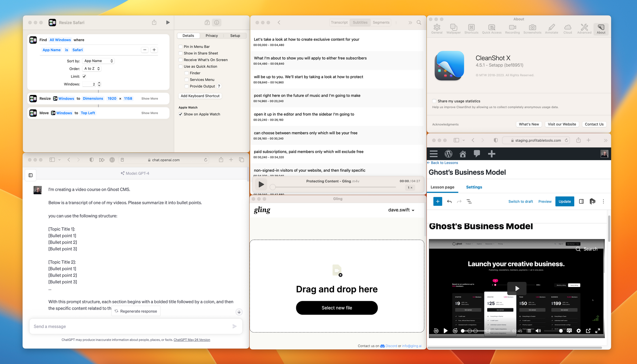This screenshot has width=637, height=364.
Task: Open the hamburger menu in WordPress admin bar
Action: click(x=434, y=154)
